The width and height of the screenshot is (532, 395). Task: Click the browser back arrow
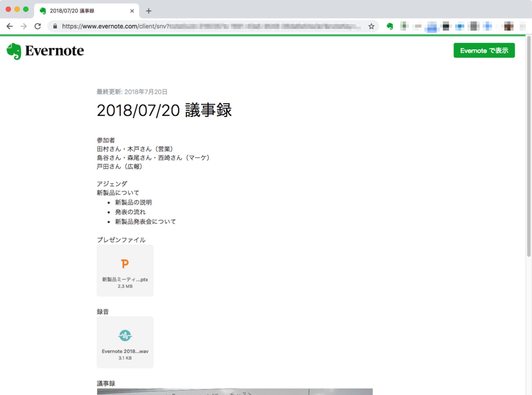pos(10,26)
